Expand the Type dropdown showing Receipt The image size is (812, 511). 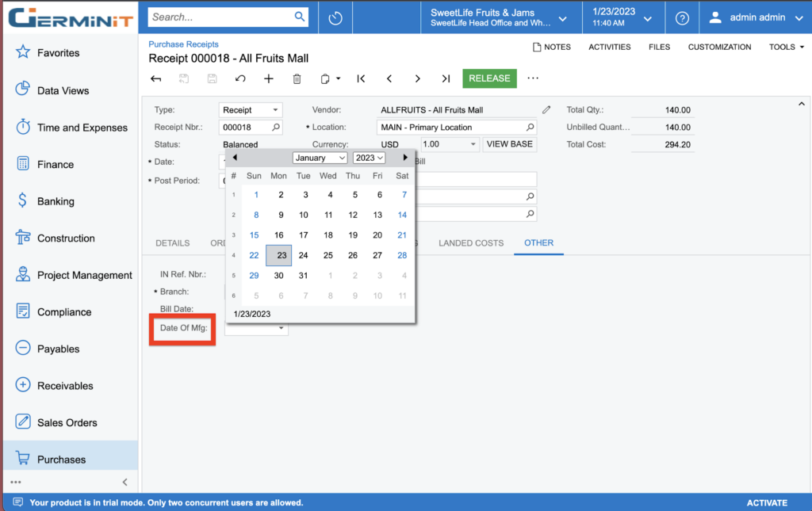pyautogui.click(x=275, y=110)
